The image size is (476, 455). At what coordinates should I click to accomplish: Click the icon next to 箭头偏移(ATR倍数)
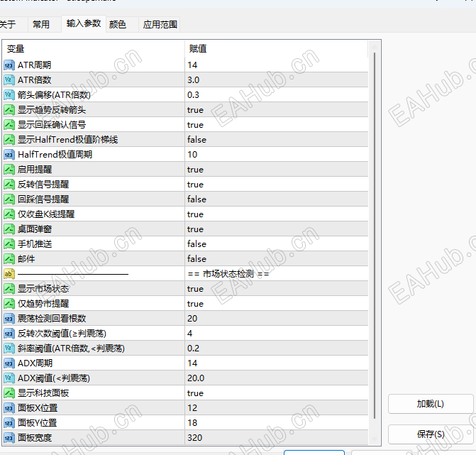(9, 95)
